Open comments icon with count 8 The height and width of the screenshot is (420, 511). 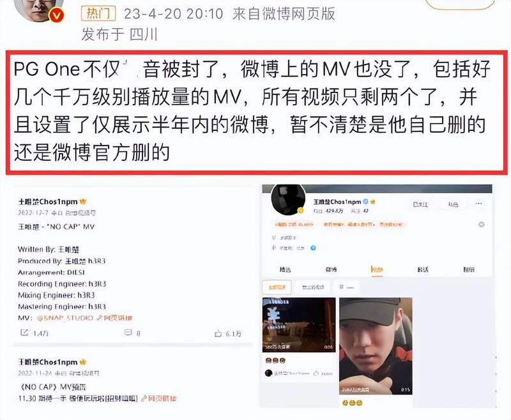[x=128, y=333]
